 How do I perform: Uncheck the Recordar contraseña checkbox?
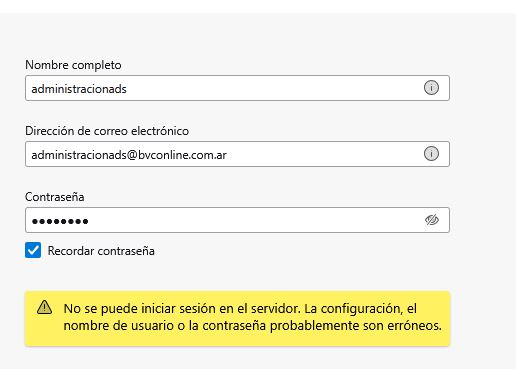click(33, 250)
